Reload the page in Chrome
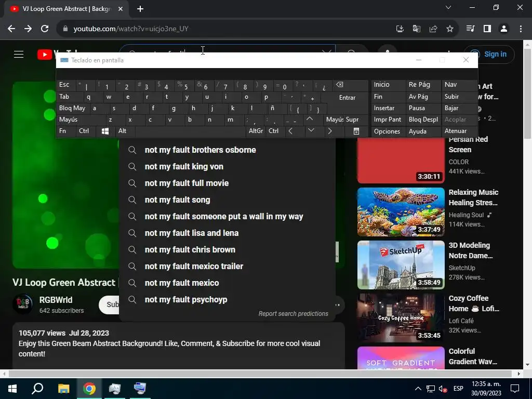This screenshot has height=399, width=532. 45,29
